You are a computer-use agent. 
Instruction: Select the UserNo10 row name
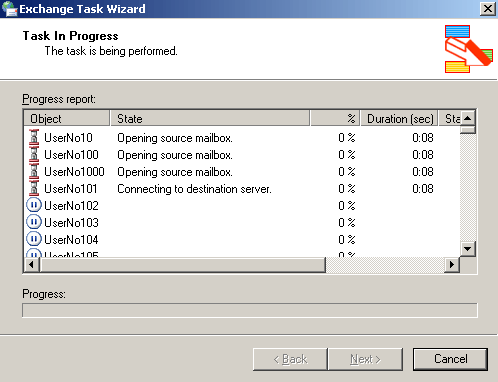coord(68,138)
